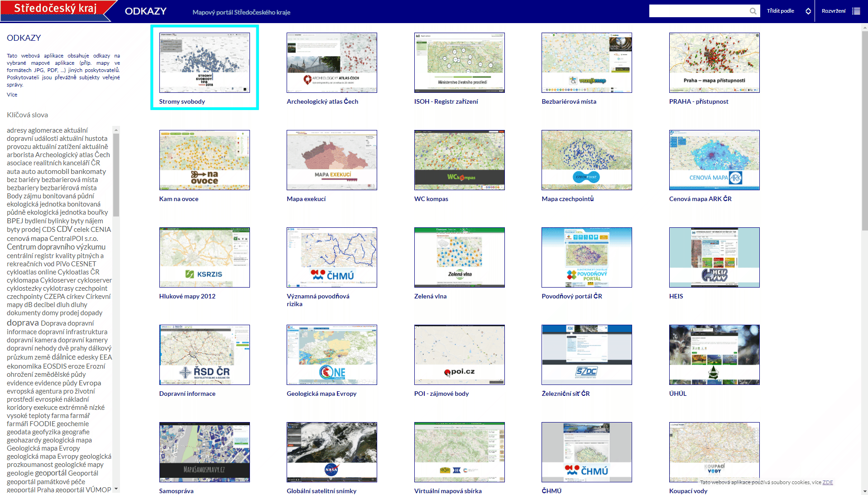Click the Cenová mapa ARK ČR link
868x495 pixels.
coord(700,199)
